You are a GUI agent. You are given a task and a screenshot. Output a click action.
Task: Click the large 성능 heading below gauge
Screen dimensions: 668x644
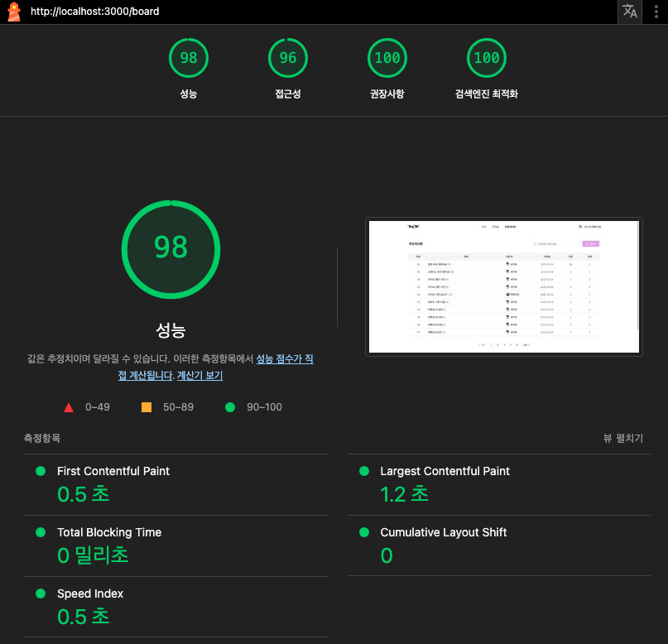coord(171,330)
